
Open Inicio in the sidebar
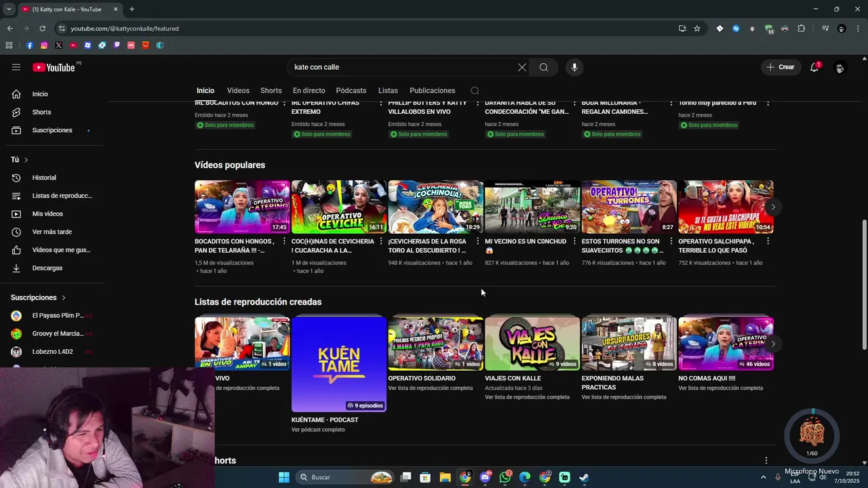tap(52, 94)
